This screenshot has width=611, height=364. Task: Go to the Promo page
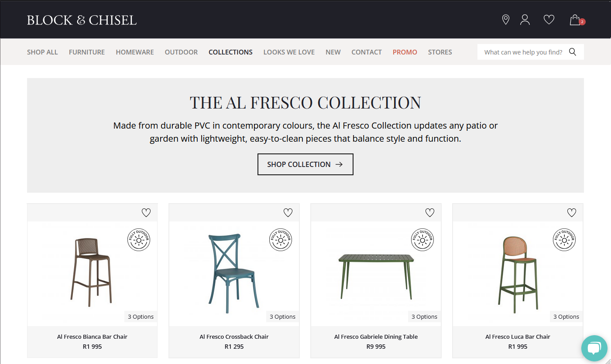tap(405, 52)
